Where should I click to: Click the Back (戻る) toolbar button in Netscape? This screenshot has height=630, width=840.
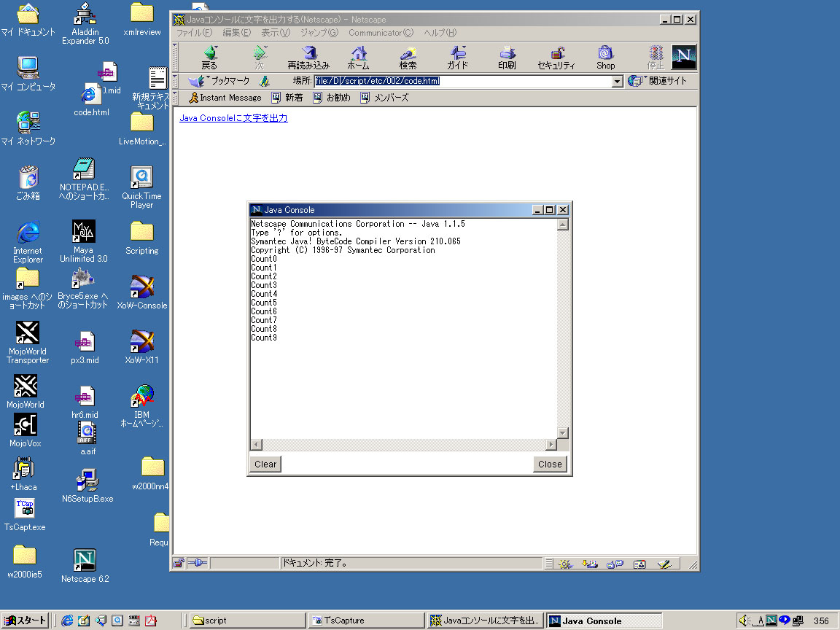click(x=209, y=58)
